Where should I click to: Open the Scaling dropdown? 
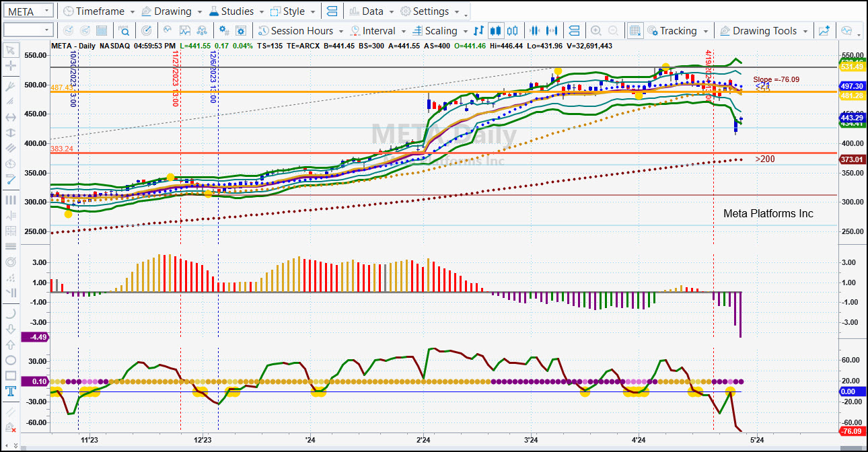pyautogui.click(x=440, y=31)
